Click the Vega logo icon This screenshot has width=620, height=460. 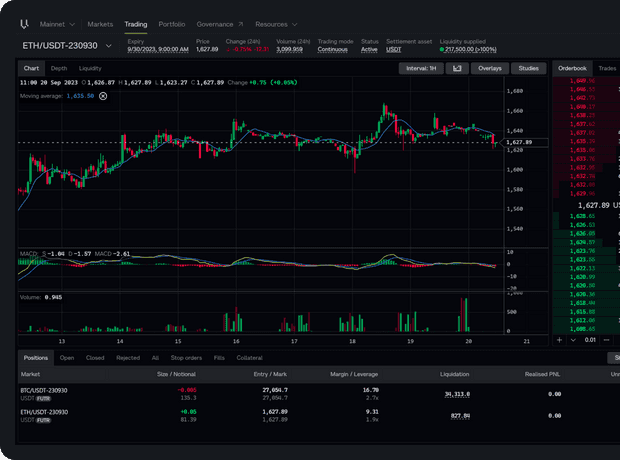coord(25,23)
